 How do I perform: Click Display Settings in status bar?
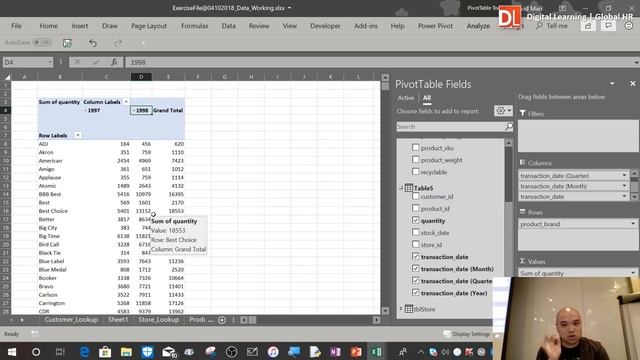[467, 334]
